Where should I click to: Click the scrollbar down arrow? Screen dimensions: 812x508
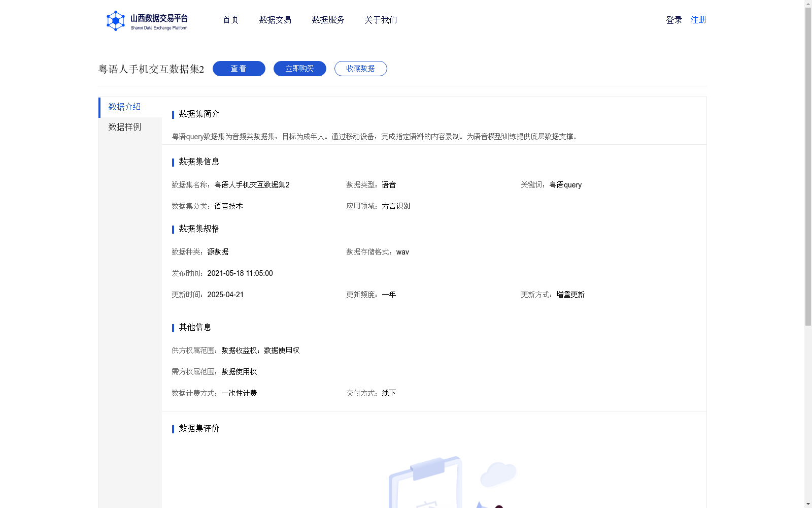pyautogui.click(x=808, y=504)
